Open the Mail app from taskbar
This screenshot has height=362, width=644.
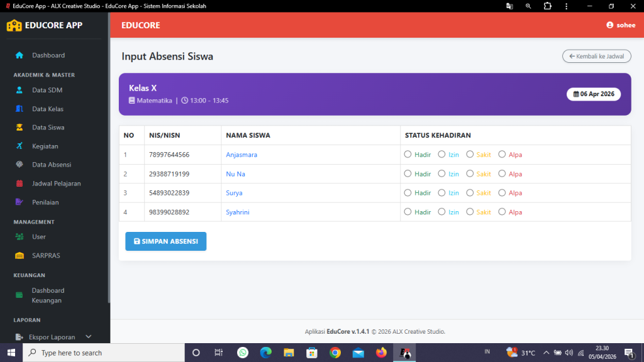pyautogui.click(x=358, y=353)
